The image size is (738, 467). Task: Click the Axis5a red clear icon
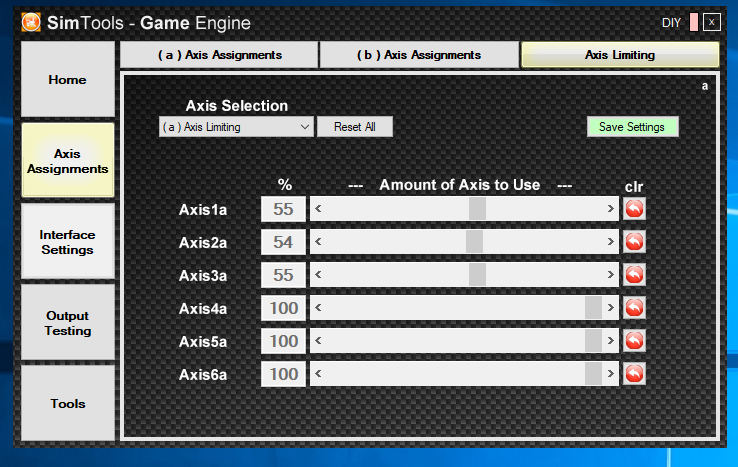(634, 340)
